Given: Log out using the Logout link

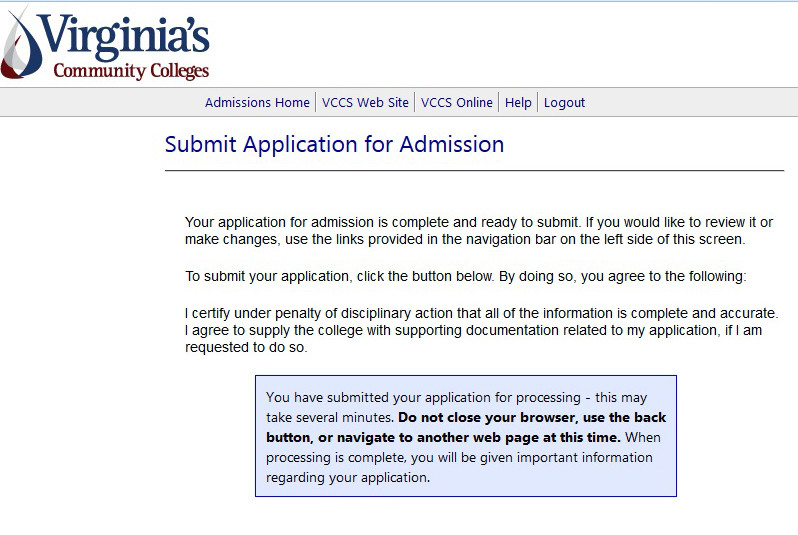Looking at the screenshot, I should 564,103.
